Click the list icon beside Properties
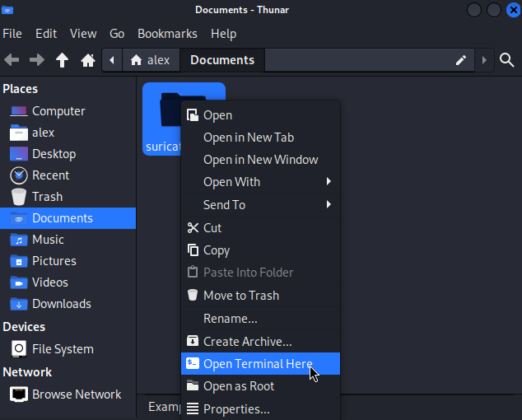The height and width of the screenshot is (420, 522). 193,408
